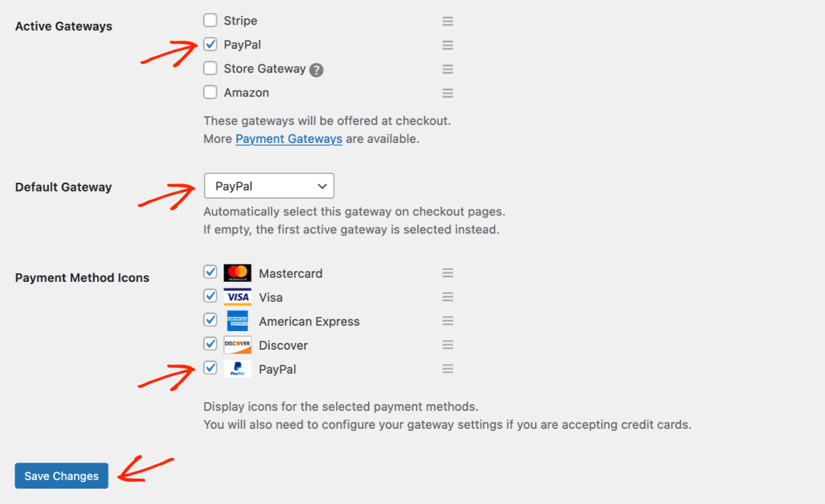
Task: Open the Default Gateway dropdown
Action: 269,186
